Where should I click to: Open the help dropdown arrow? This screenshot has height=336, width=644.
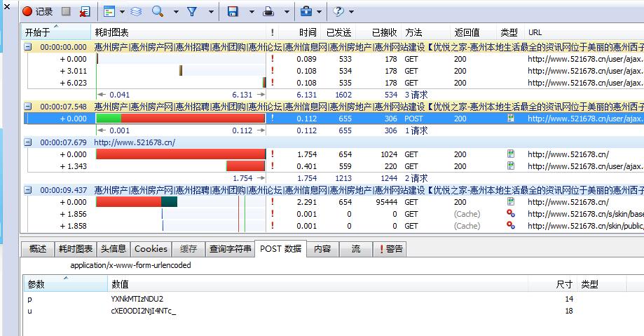(351, 12)
